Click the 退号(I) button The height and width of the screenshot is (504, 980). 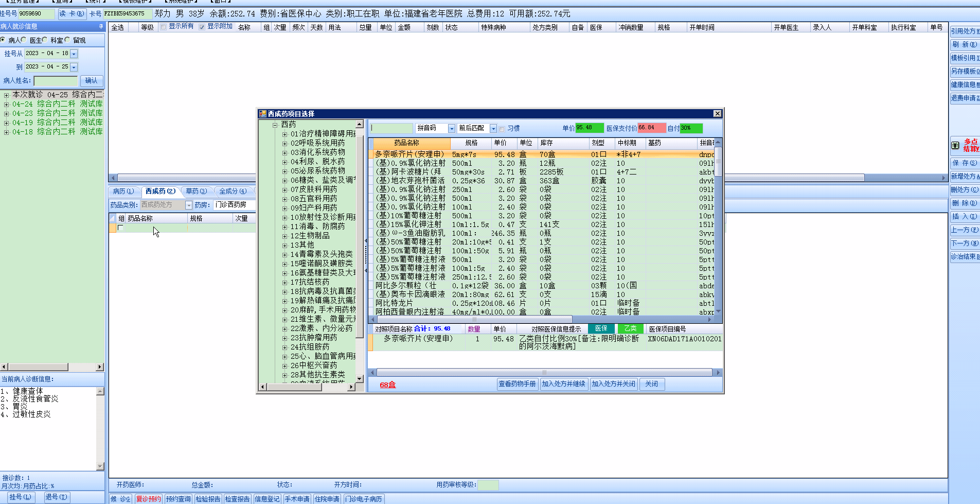coord(56,497)
